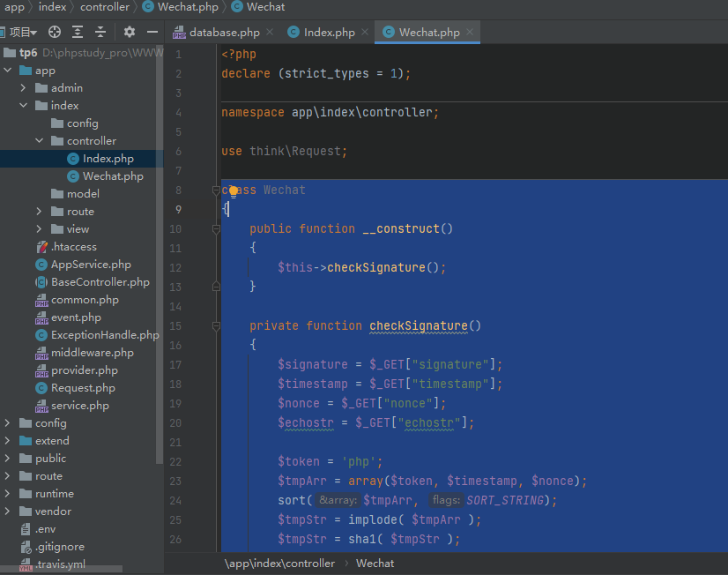
Task: Click the expand all icon in project toolbar
Action: tap(78, 32)
